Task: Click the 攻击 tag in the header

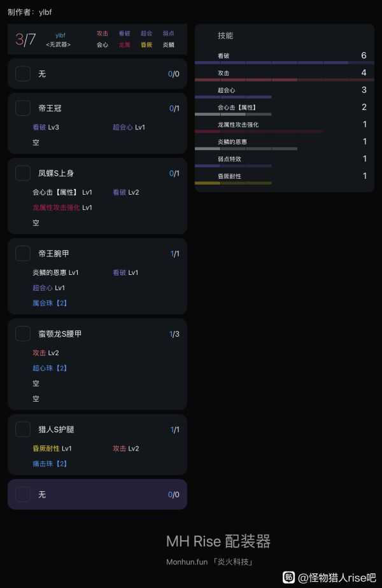Action: [x=103, y=34]
